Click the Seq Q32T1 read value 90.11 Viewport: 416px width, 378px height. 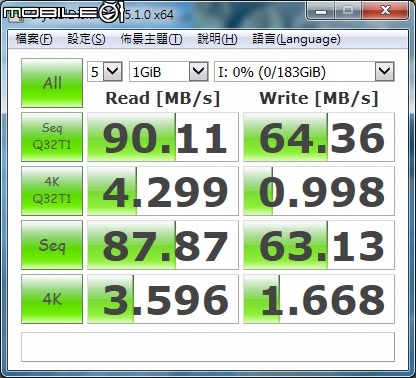163,137
